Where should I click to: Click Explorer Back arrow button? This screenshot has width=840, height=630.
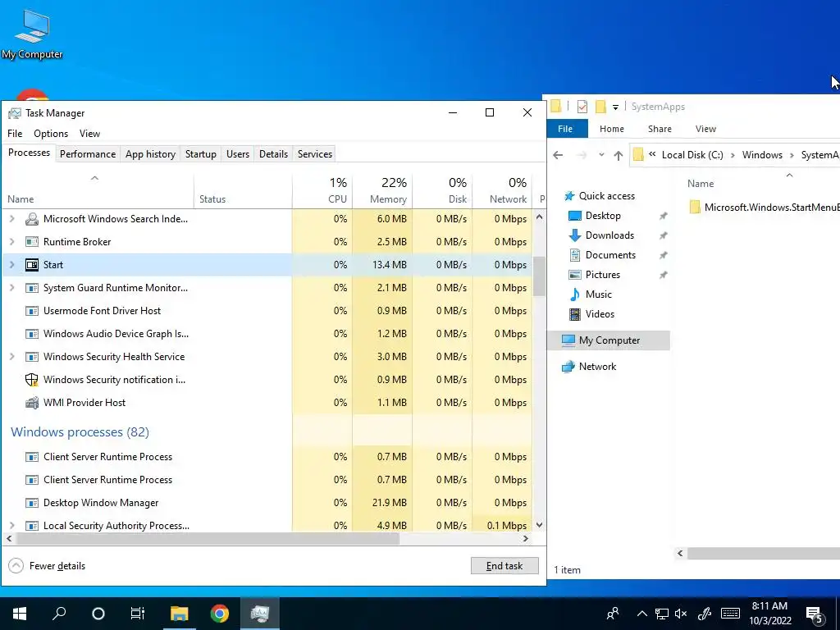click(x=558, y=155)
